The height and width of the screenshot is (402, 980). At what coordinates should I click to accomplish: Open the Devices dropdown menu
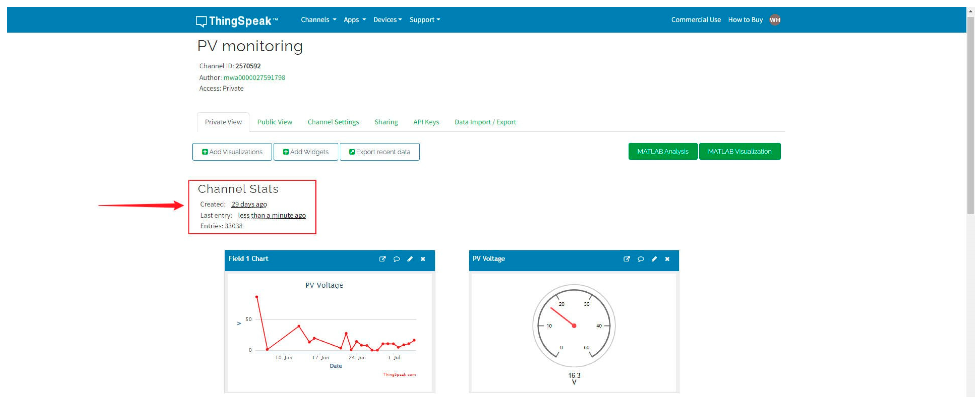pyautogui.click(x=387, y=20)
